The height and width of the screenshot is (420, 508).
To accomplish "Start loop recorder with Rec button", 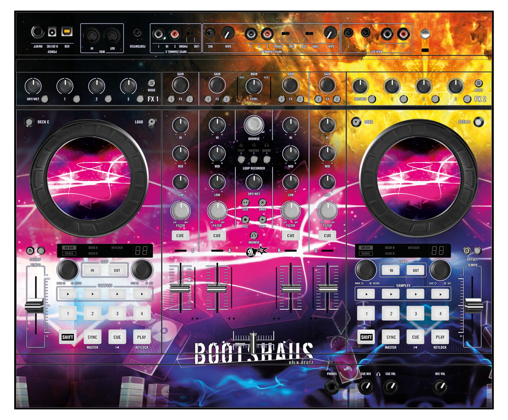I will pyautogui.click(x=245, y=220).
